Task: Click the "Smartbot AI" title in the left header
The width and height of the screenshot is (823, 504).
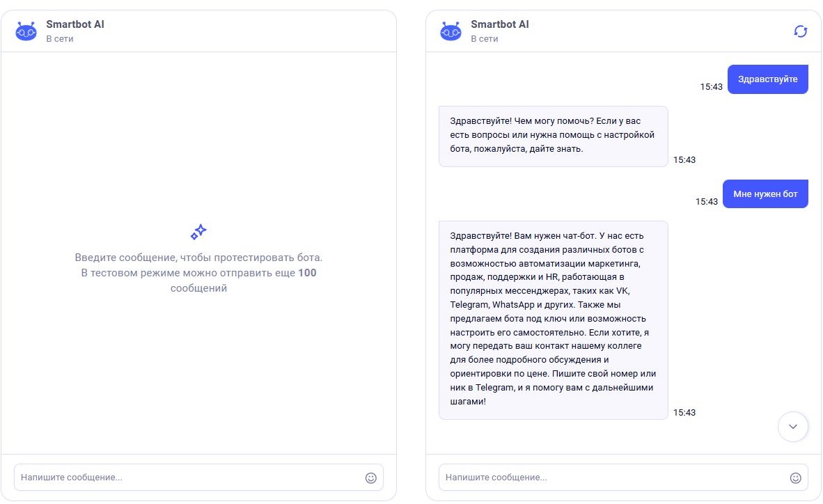Action: coord(75,24)
